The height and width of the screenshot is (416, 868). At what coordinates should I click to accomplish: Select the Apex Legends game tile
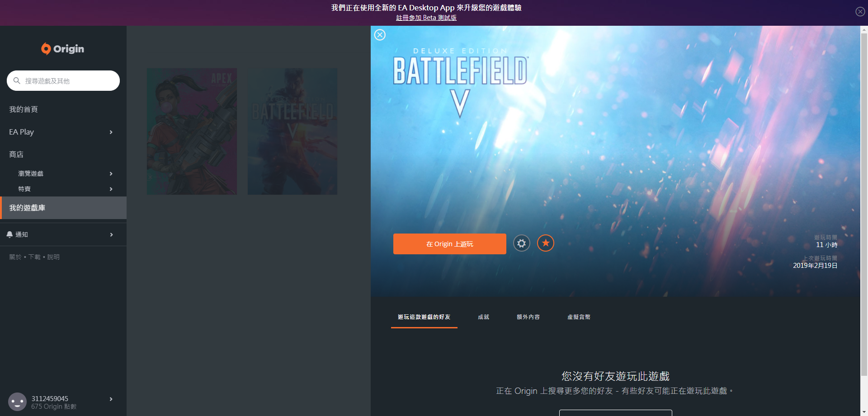[x=192, y=131]
